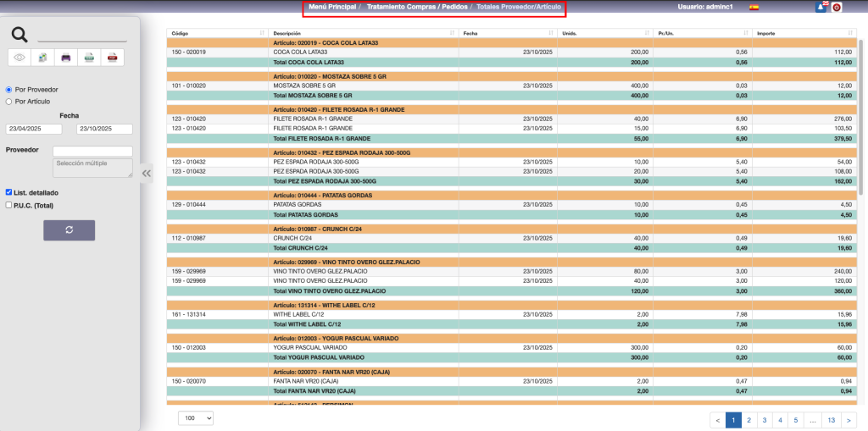Go to page 13 in pagination
Image resolution: width=868 pixels, height=431 pixels.
831,419
